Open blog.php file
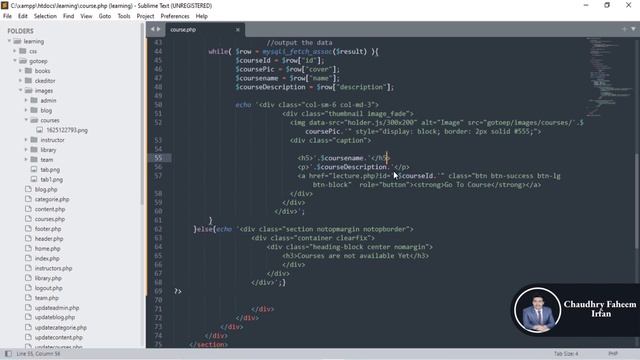The image size is (640, 360). pyautogui.click(x=46, y=189)
